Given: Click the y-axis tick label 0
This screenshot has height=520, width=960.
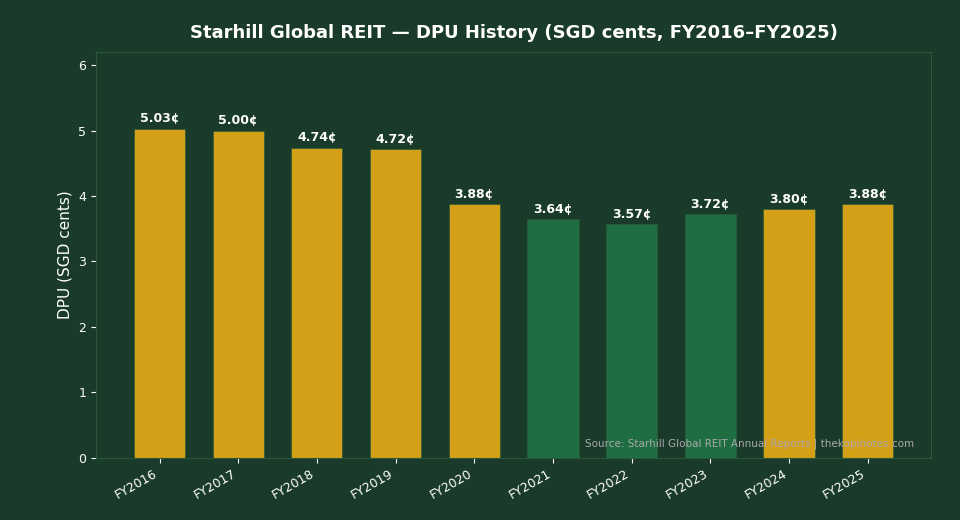Looking at the screenshot, I should coord(83,459).
